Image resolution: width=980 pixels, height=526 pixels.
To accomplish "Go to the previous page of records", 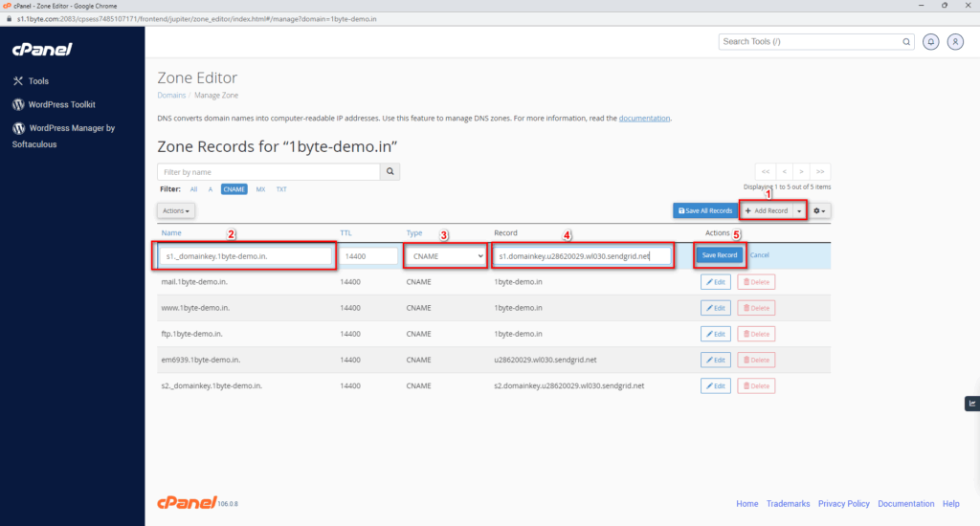I will click(x=785, y=172).
